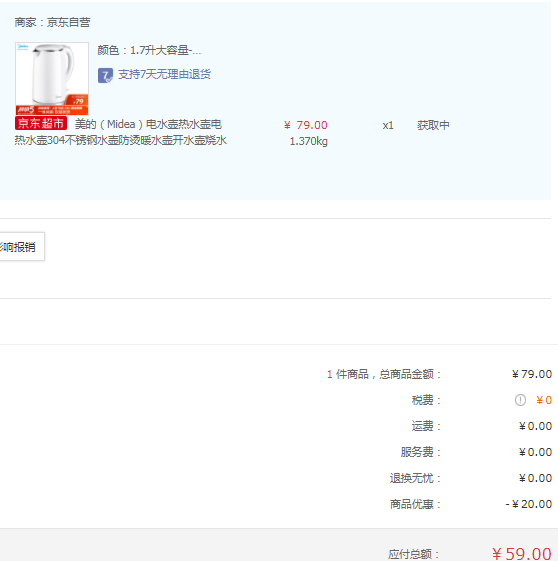The height and width of the screenshot is (561, 558).
Task: Click the ¥79.00 unit price
Action: [x=305, y=125]
